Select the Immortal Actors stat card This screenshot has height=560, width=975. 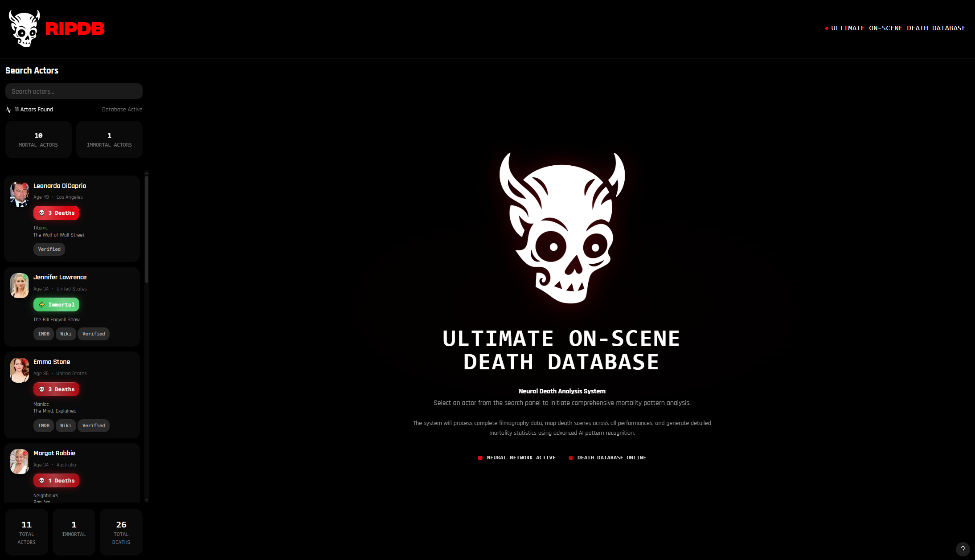pyautogui.click(x=109, y=139)
